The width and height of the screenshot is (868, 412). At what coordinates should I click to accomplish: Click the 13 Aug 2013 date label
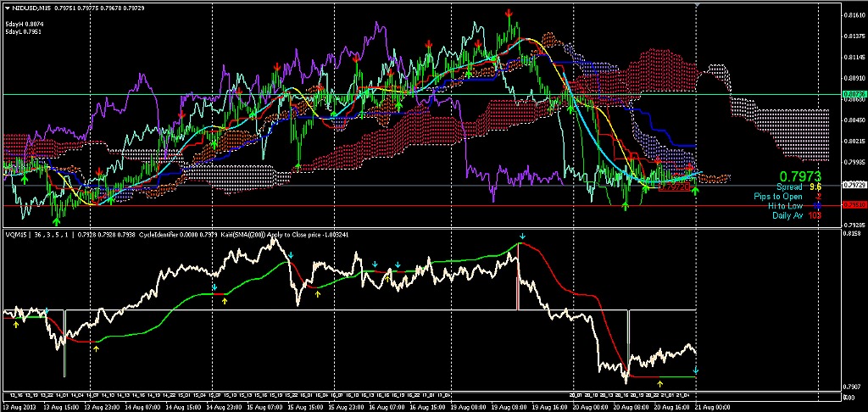(19, 405)
